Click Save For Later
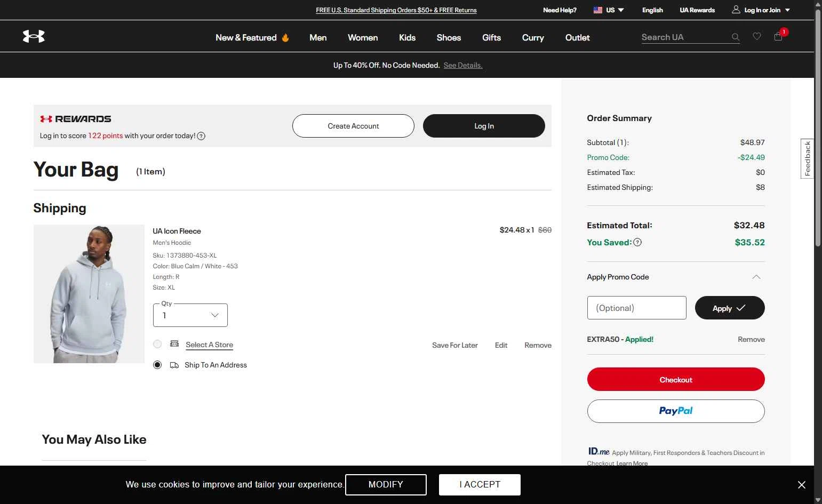 (455, 345)
